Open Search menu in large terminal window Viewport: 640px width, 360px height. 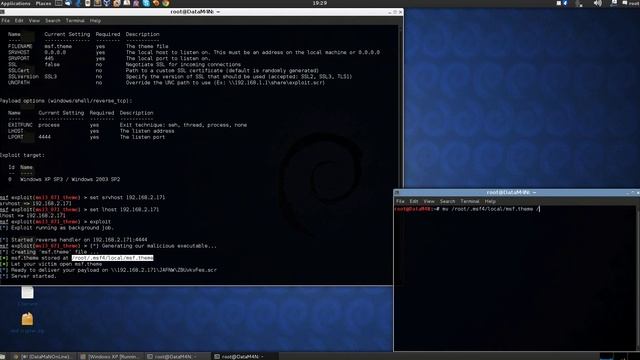pyautogui.click(x=53, y=20)
